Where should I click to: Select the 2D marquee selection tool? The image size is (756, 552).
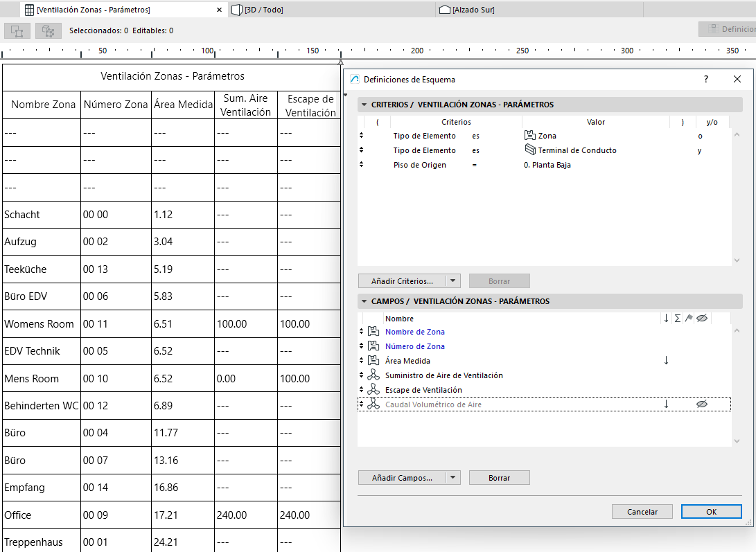pyautogui.click(x=17, y=31)
